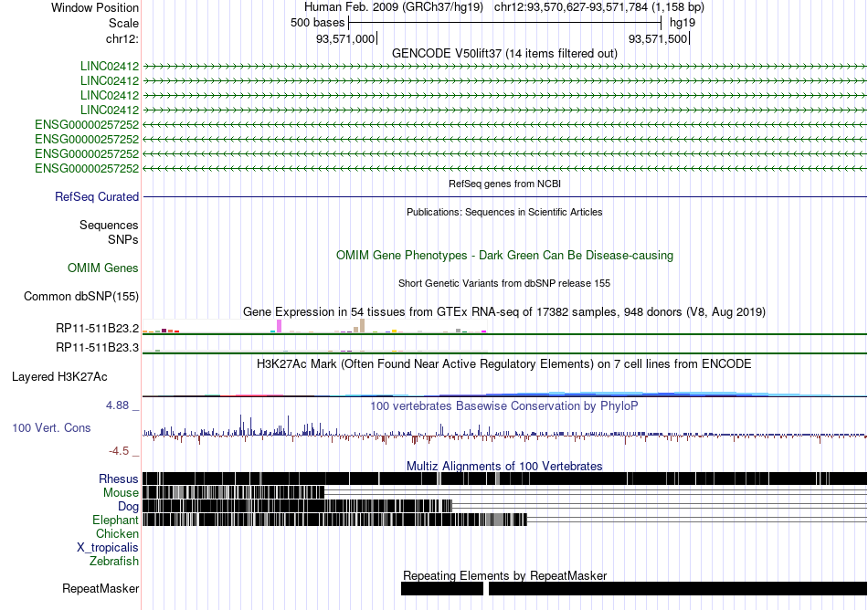Click the pink bar in RP11-511B23.2 chart
Image resolution: width=868 pixels, height=610 pixels.
pos(280,326)
